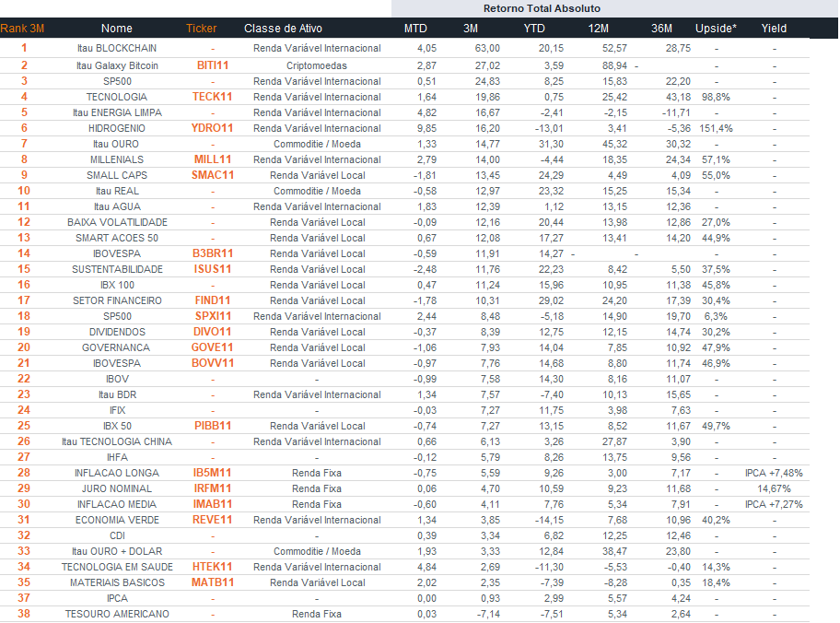
Task: Click the HIDROGENIO name cell
Action: [x=117, y=129]
